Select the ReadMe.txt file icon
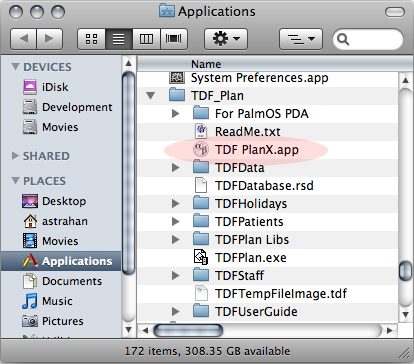 (201, 131)
